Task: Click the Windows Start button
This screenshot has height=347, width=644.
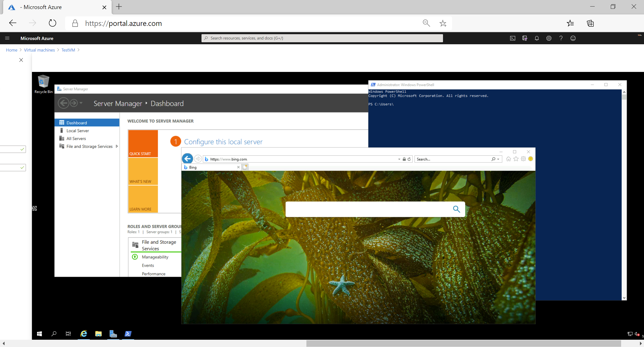Action: (39, 334)
